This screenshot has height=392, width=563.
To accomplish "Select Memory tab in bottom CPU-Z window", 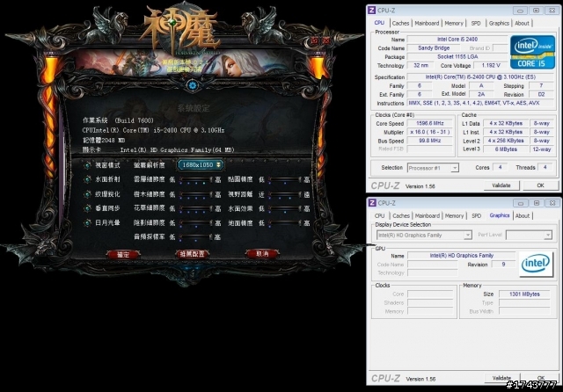I will pyautogui.click(x=454, y=216).
